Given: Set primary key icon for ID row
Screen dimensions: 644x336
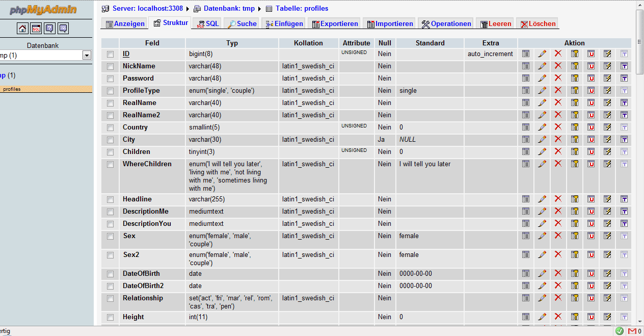Looking at the screenshot, I should [x=575, y=54].
